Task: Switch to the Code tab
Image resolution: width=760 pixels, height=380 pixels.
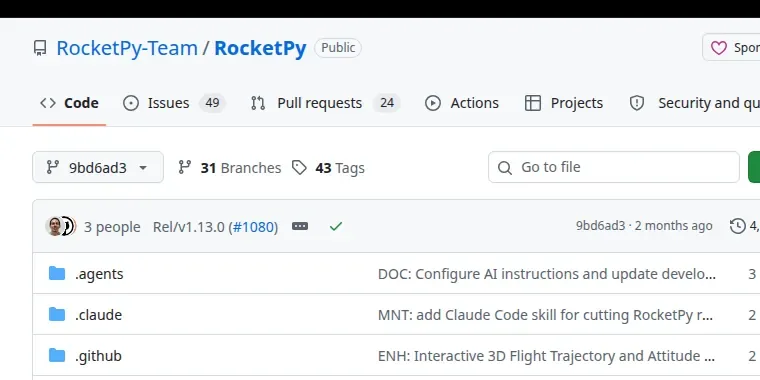Action: tap(69, 103)
